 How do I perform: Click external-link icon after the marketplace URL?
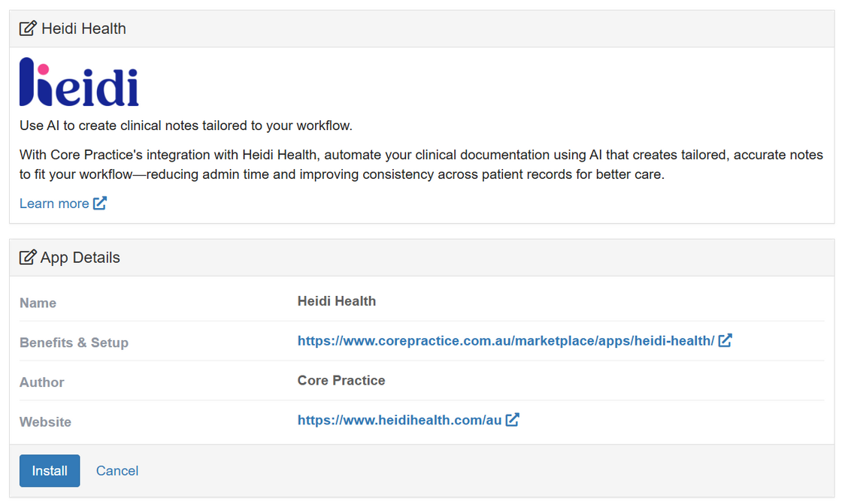click(725, 340)
